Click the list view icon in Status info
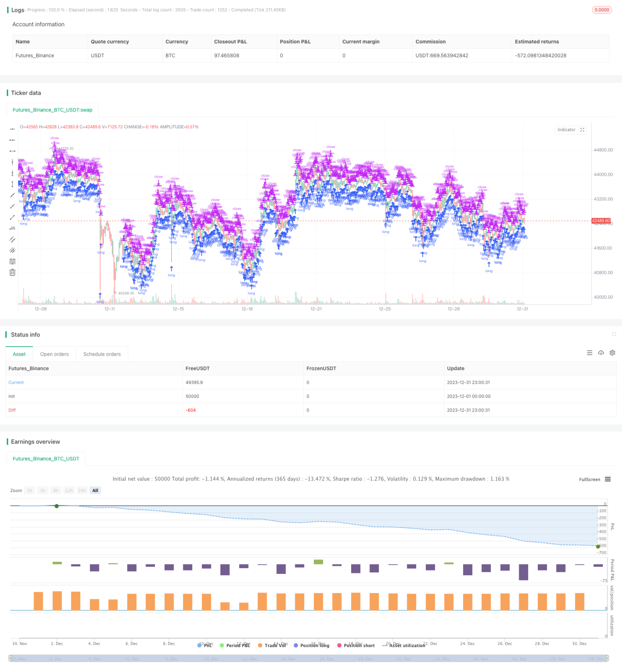This screenshot has width=622, height=672. (589, 353)
